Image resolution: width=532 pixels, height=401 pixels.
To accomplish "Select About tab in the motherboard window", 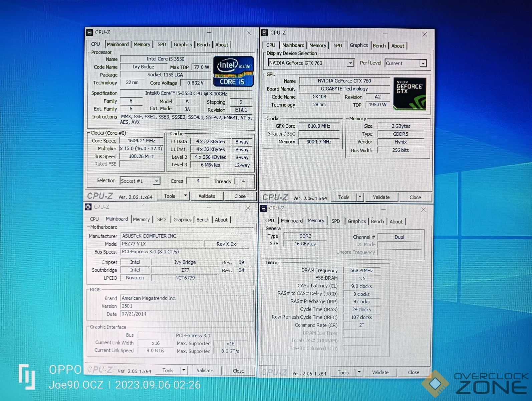I will click(221, 220).
